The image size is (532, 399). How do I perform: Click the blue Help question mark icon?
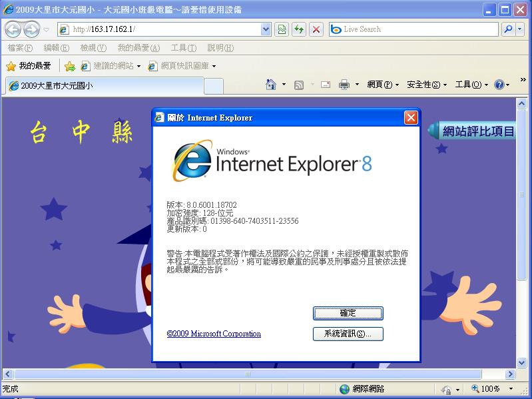click(x=499, y=85)
